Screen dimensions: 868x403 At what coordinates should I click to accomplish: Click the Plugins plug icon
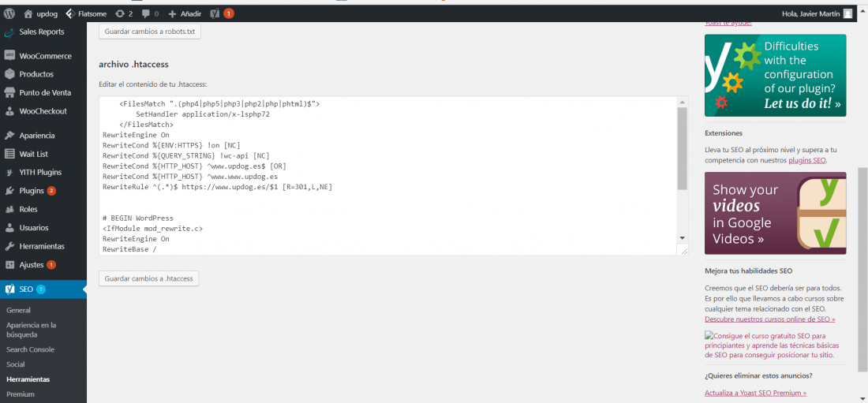tap(9, 191)
